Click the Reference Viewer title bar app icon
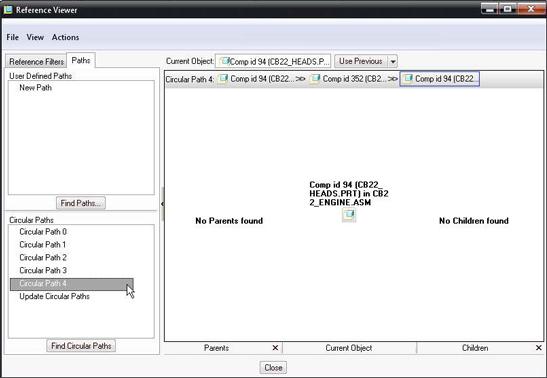This screenshot has width=547, height=378. pos(8,9)
